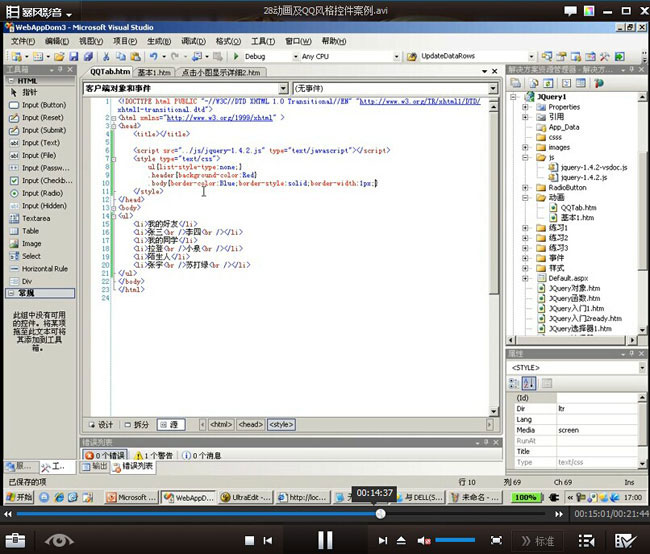
Task: Click the Open File folder icon
Action: [x=59, y=56]
